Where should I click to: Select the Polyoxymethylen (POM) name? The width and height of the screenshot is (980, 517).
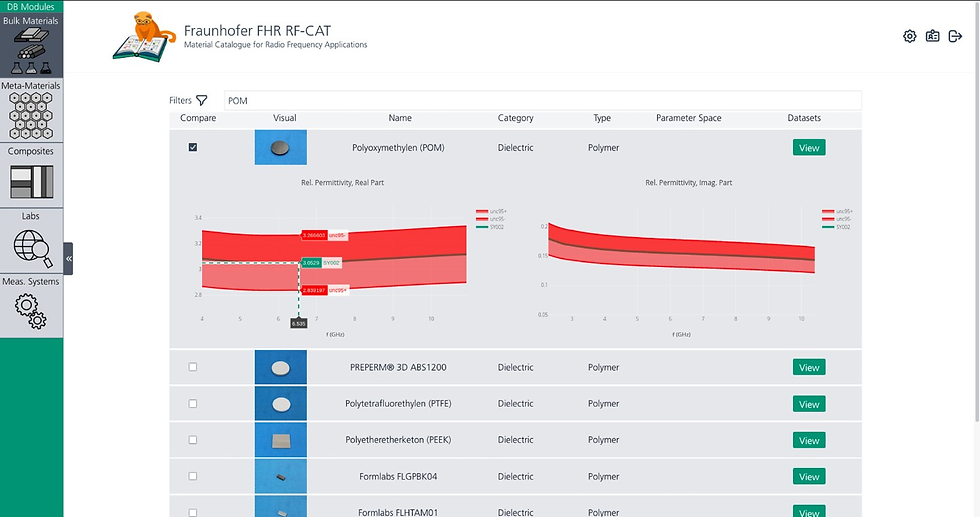tap(398, 148)
